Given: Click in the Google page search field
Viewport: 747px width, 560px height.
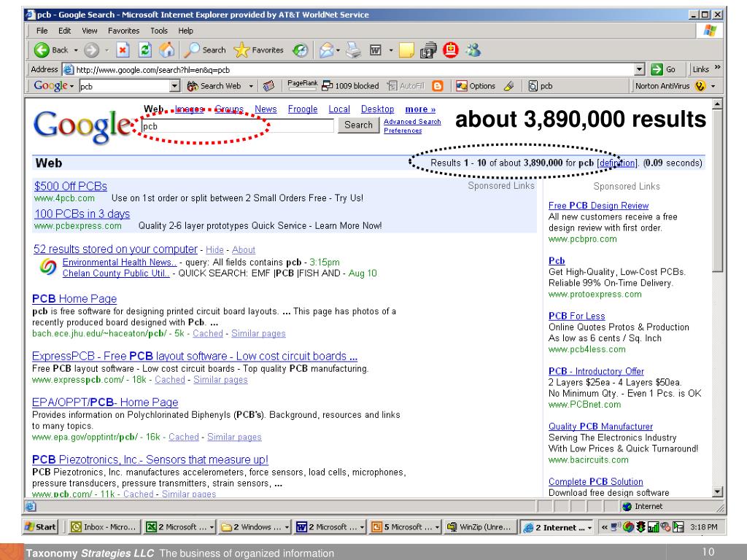Looking at the screenshot, I should 237,125.
